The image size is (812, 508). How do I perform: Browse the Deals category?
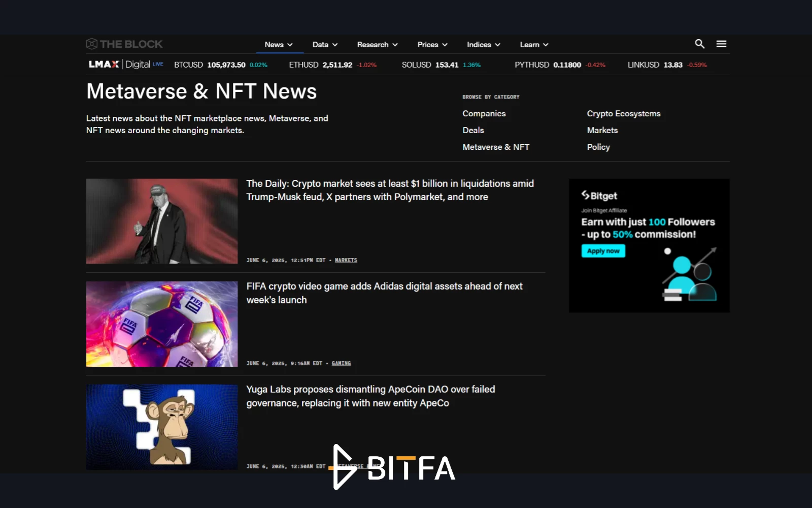tap(473, 130)
